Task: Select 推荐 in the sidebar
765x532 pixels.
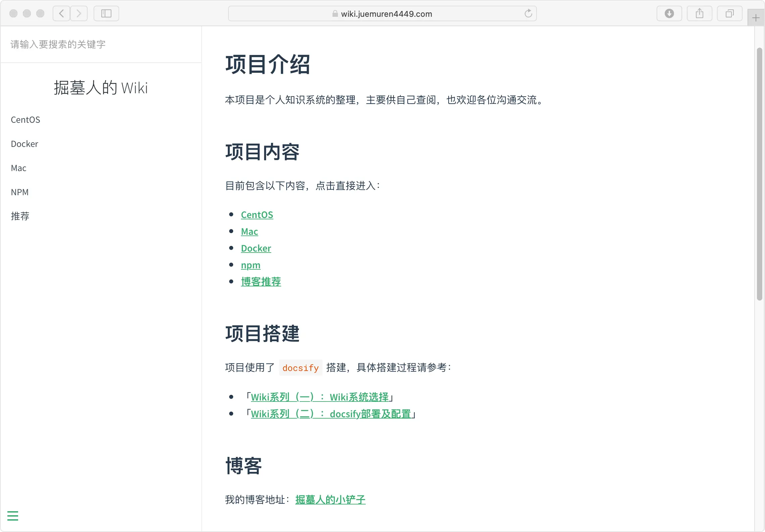Action: click(x=20, y=216)
